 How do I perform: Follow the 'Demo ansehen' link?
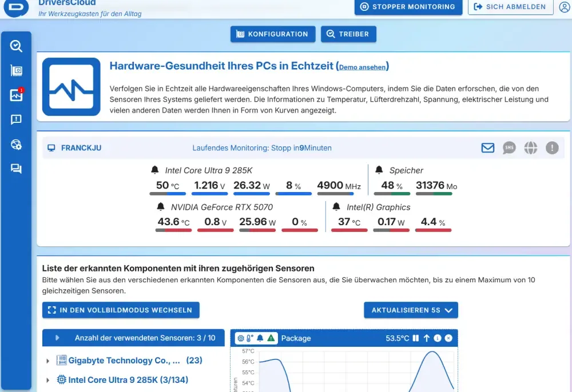click(362, 67)
